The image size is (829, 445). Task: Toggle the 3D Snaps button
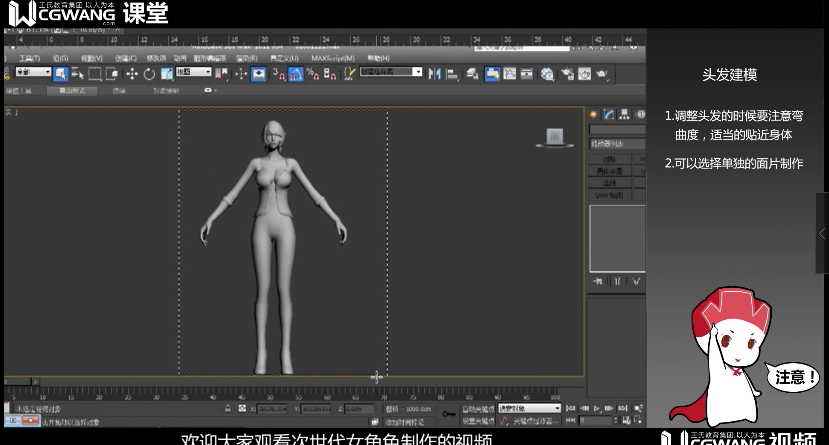point(279,74)
